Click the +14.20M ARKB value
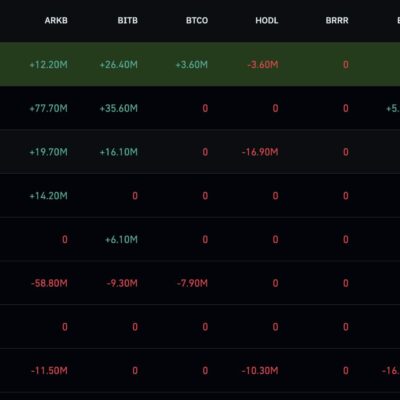The height and width of the screenshot is (400, 400). pyautogui.click(x=49, y=196)
